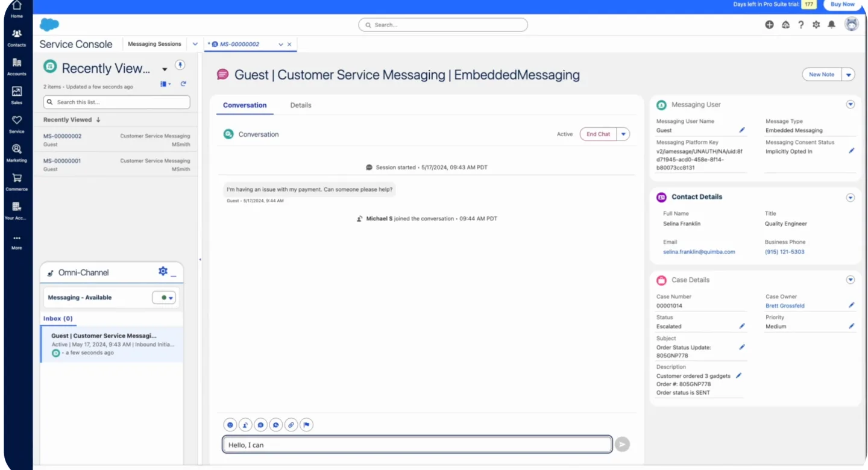868x470 pixels.
Task: Open Marketing in the left sidebar
Action: 17,153
